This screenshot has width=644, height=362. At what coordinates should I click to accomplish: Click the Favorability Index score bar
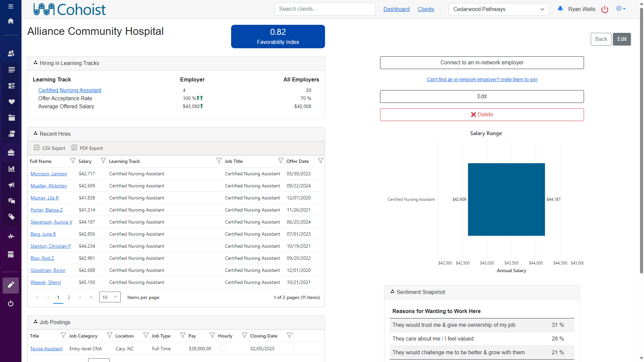[278, 36]
